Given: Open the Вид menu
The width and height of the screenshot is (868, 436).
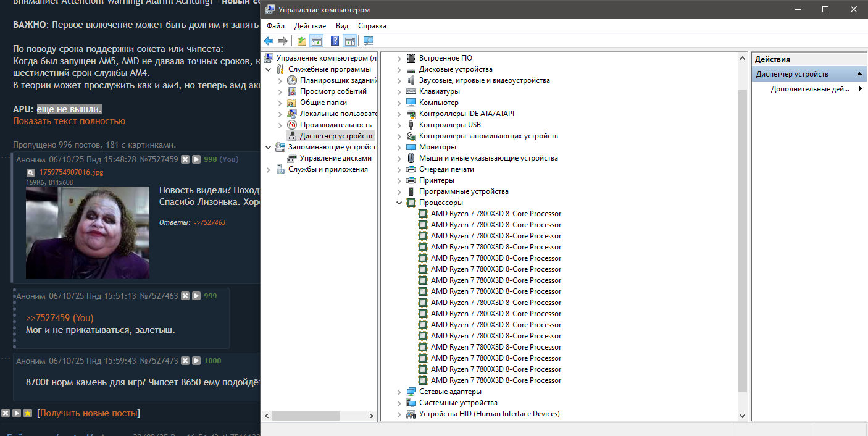Looking at the screenshot, I should click(342, 26).
